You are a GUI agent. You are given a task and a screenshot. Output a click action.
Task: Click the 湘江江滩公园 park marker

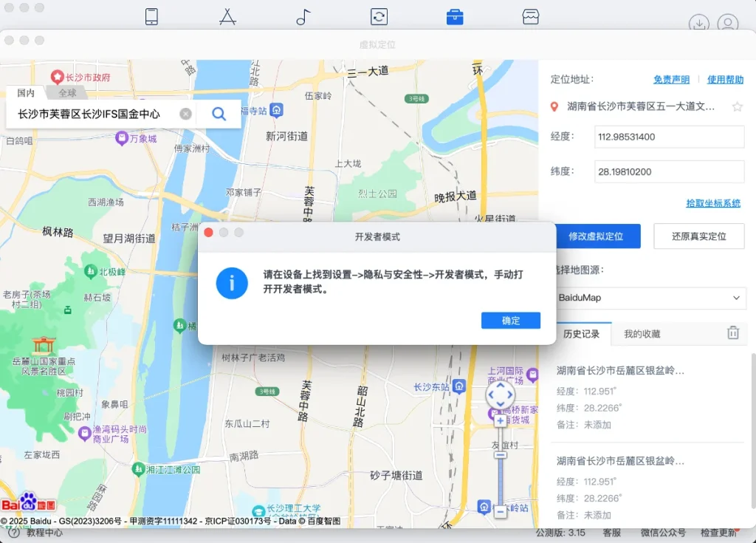(138, 468)
